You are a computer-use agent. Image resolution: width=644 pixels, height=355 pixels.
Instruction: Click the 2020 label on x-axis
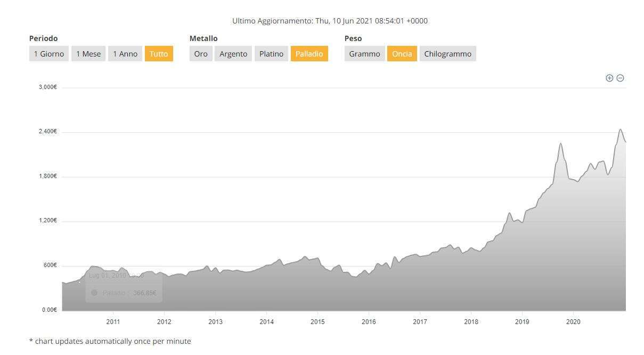573,321
